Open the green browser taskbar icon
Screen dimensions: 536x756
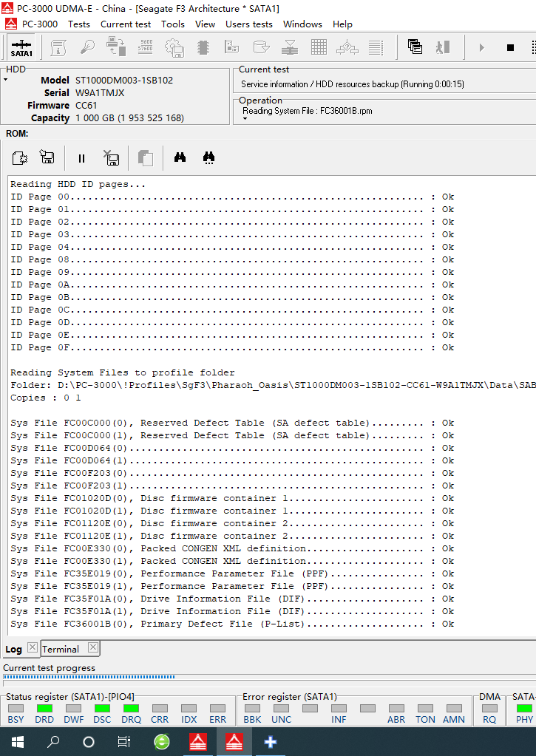click(x=162, y=741)
